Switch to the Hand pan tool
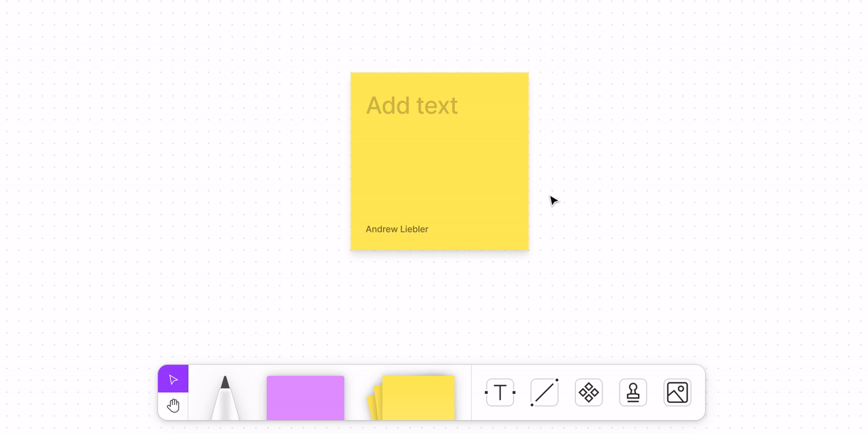The width and height of the screenshot is (868, 434). 173,406
